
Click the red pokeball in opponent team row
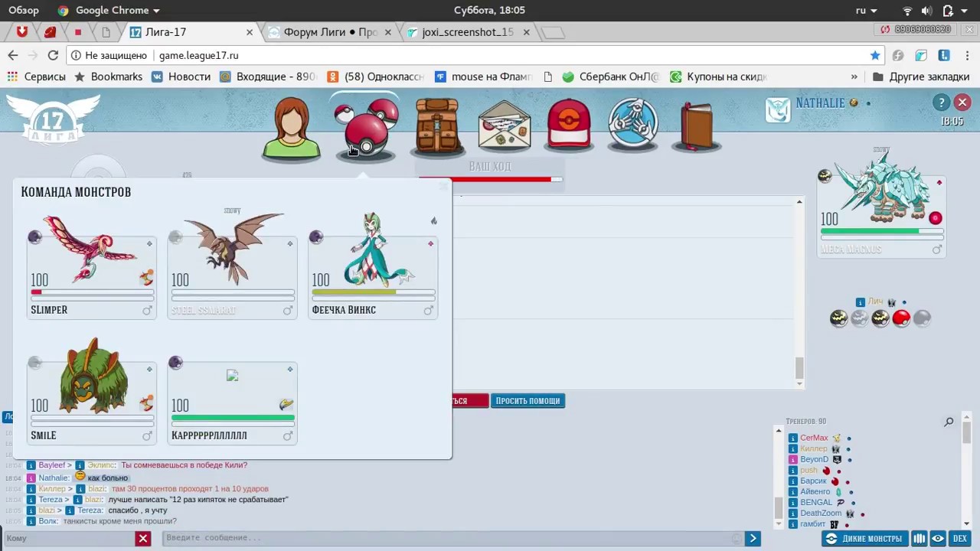coord(901,318)
